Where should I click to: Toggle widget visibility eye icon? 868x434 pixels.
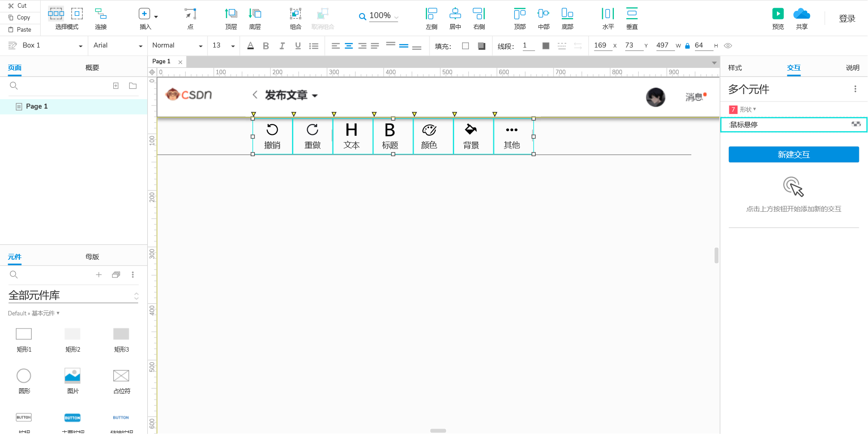[728, 46]
